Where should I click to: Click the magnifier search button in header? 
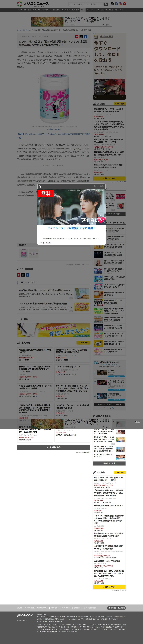pyautogui.click(x=106, y=4)
